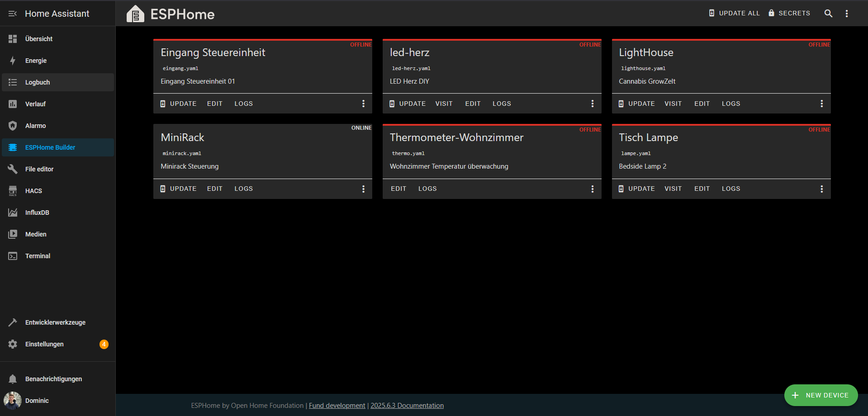Image resolution: width=868 pixels, height=416 pixels.
Task: Select the Terminal sidebar item
Action: [x=58, y=256]
